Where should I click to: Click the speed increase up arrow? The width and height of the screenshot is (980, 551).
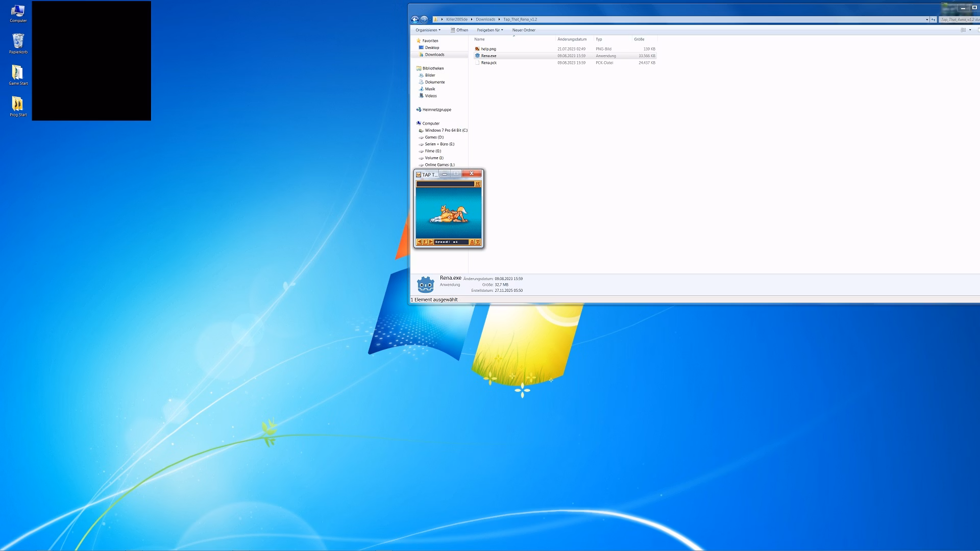tap(472, 242)
